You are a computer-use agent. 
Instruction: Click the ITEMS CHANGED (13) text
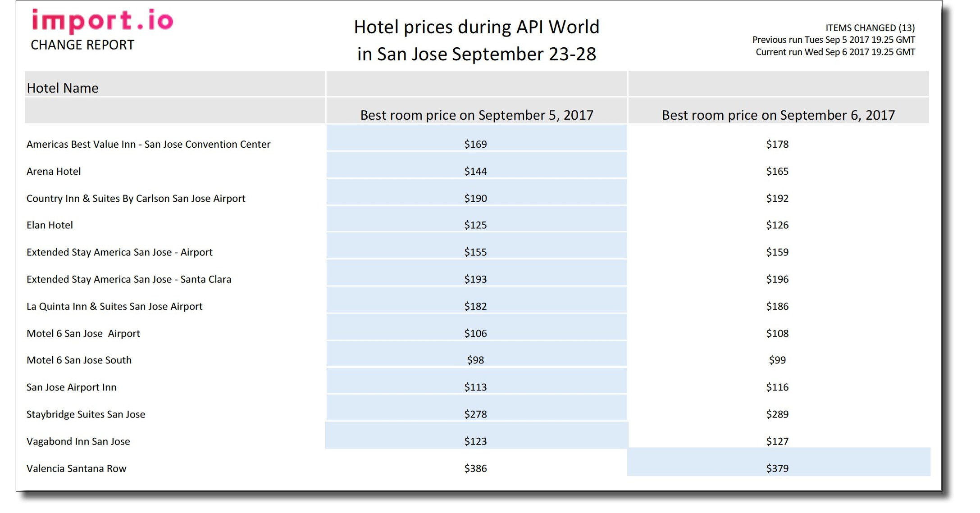pos(870,27)
